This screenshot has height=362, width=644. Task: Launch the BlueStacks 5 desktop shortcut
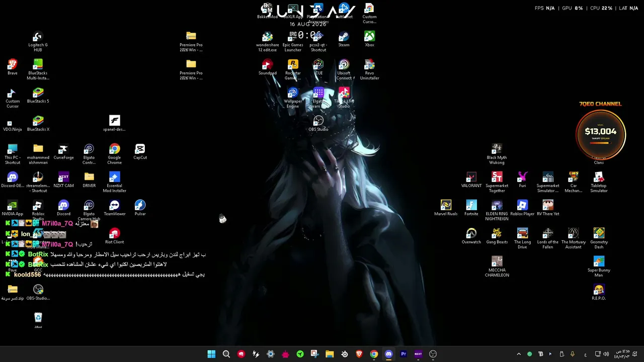click(38, 96)
